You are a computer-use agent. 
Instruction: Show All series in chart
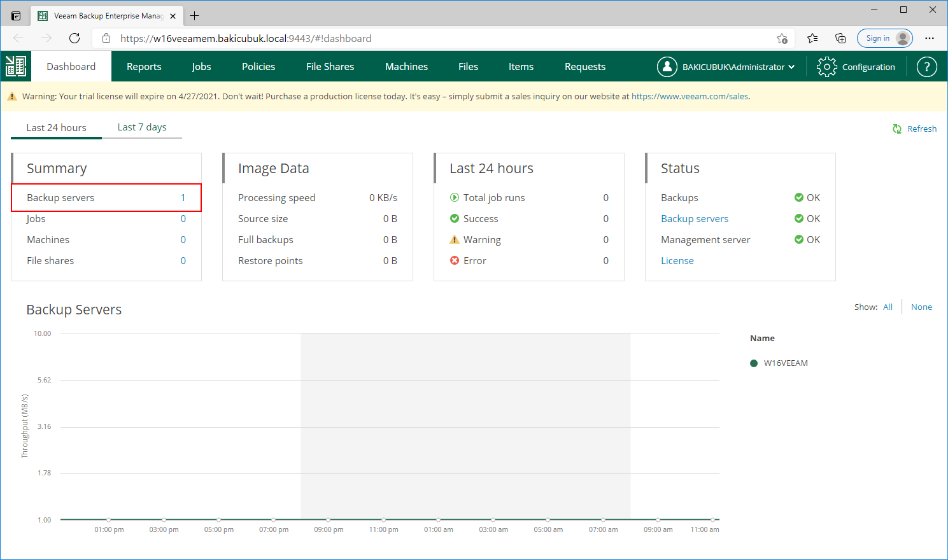coord(888,307)
